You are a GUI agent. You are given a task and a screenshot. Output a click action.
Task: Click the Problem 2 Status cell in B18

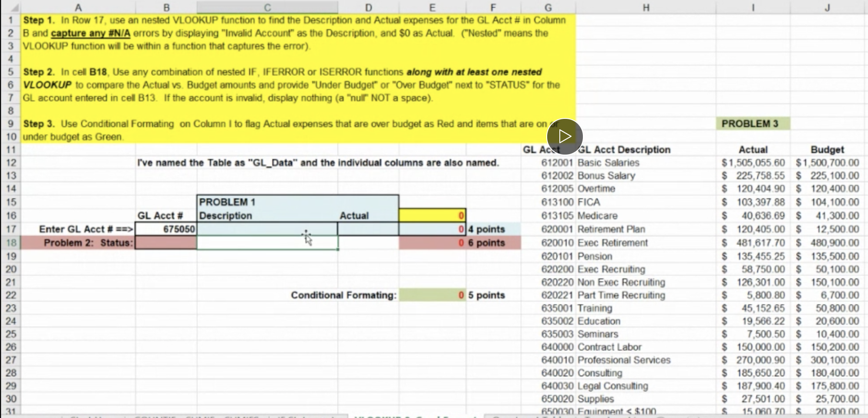pos(166,243)
